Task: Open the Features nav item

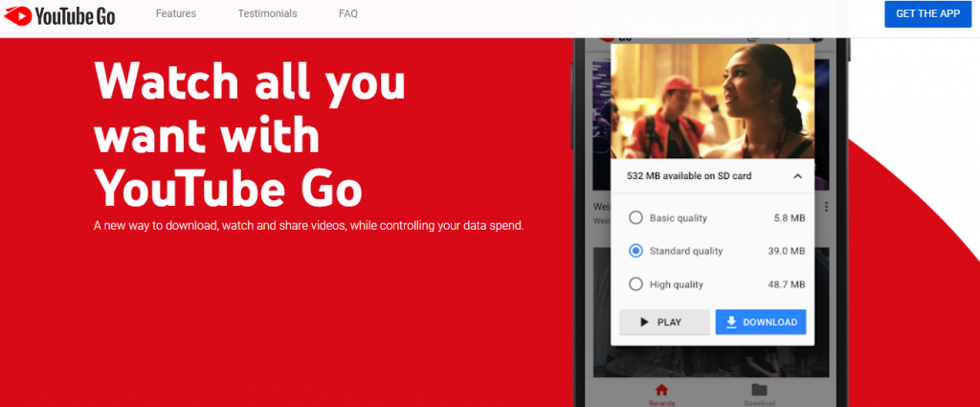Action: [x=176, y=13]
